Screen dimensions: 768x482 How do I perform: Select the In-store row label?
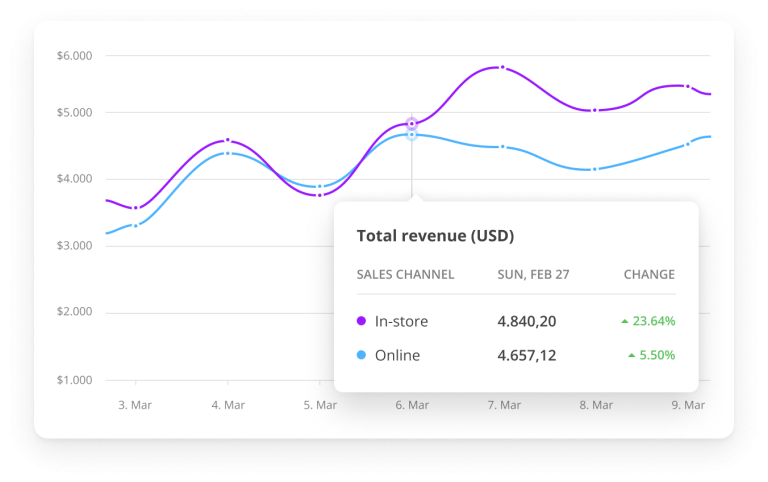pyautogui.click(x=401, y=321)
